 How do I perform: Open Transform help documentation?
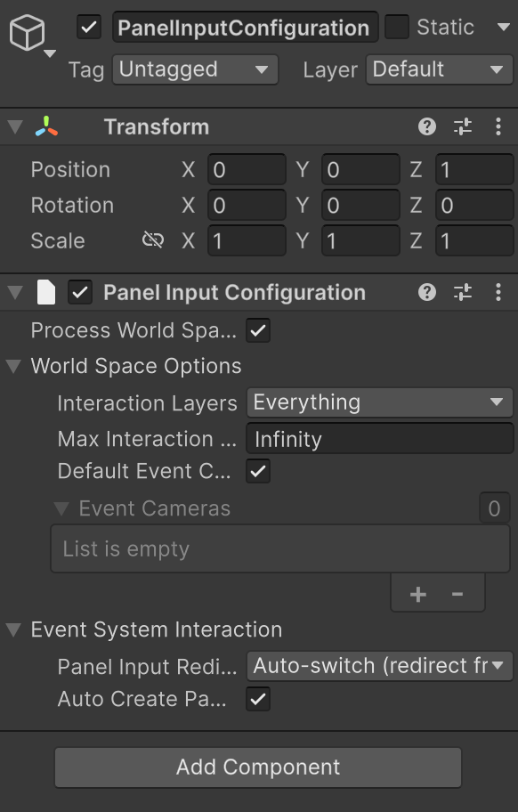click(426, 126)
